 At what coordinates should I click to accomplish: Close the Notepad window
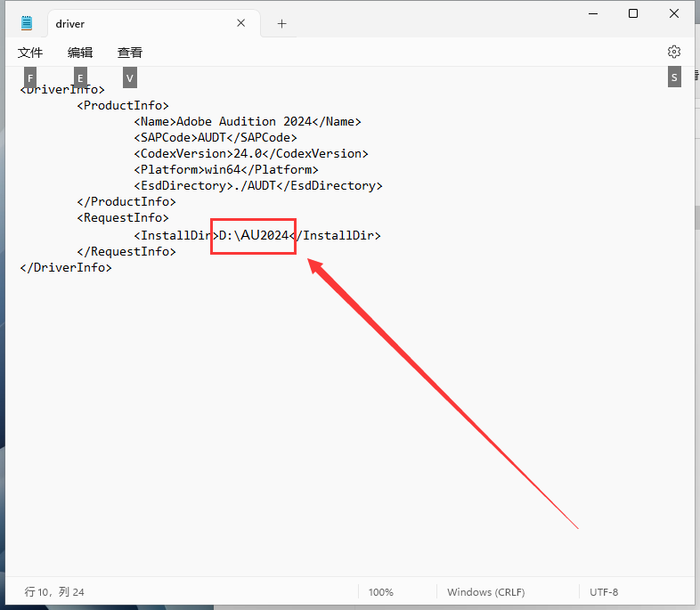point(674,13)
